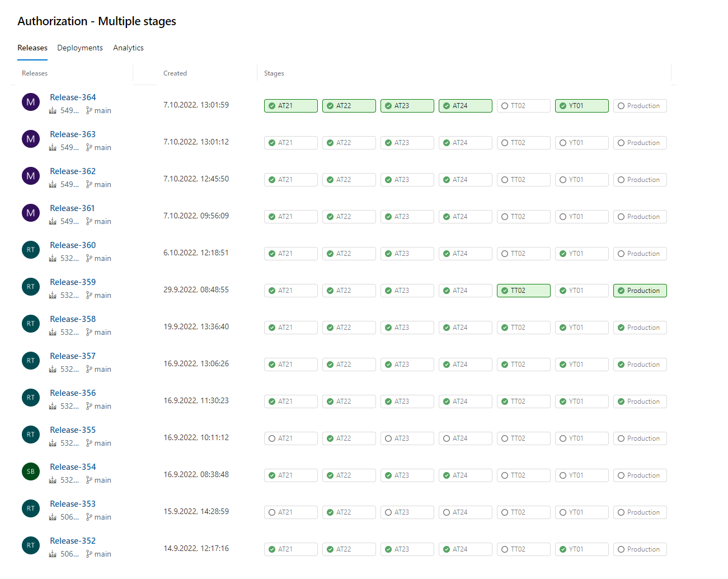Open Release-359 release details
Screen dimensions: 728x579
tap(72, 282)
